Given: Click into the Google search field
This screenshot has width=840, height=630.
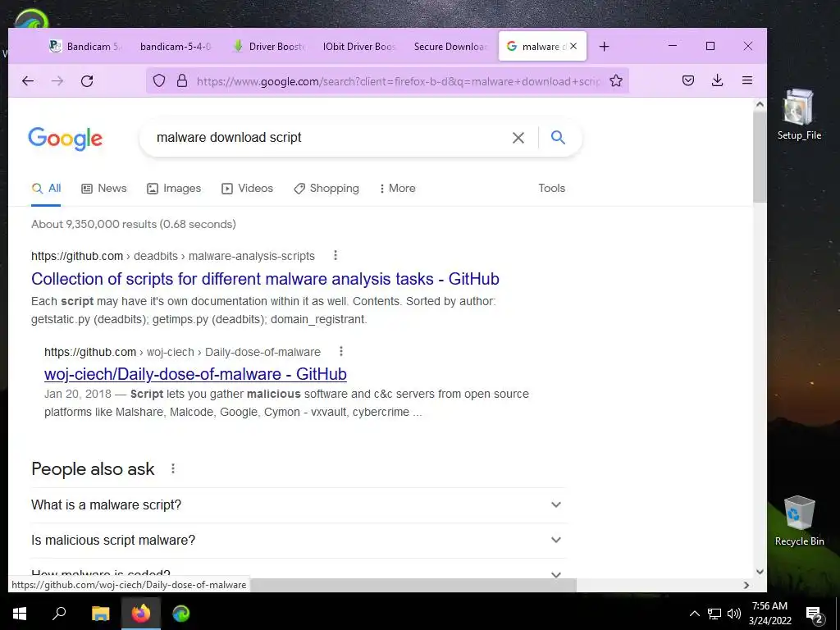Looking at the screenshot, I should click(326, 138).
